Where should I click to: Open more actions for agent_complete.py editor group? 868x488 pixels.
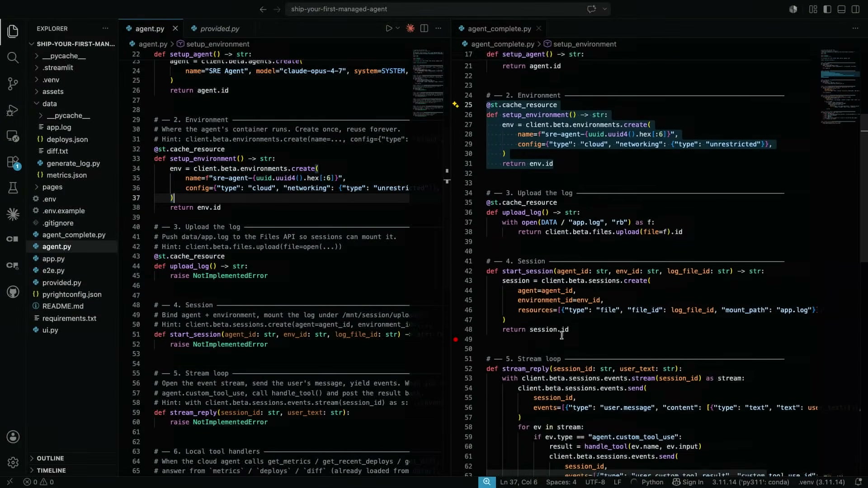855,28
